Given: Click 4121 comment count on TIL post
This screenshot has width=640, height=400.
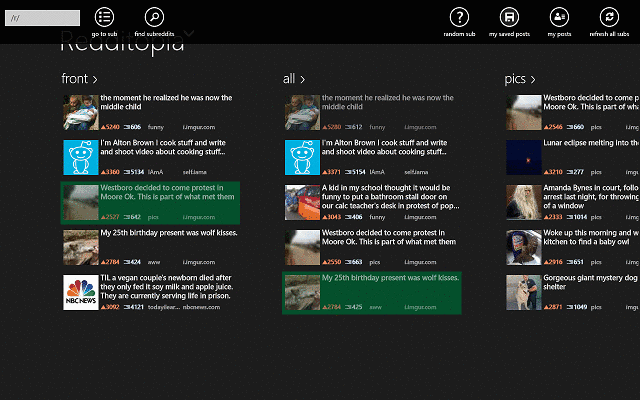Looking at the screenshot, I should pos(134,307).
